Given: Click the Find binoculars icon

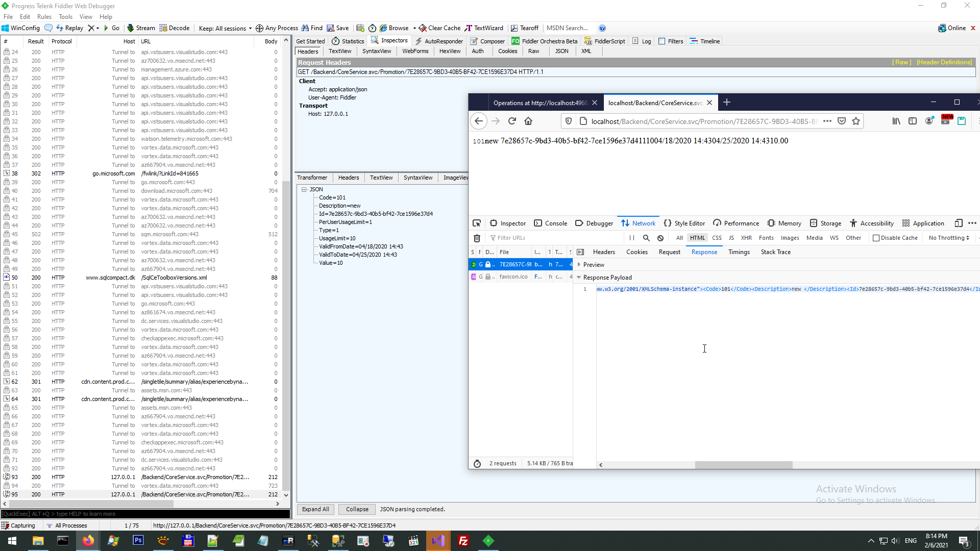Looking at the screenshot, I should coord(305,28).
